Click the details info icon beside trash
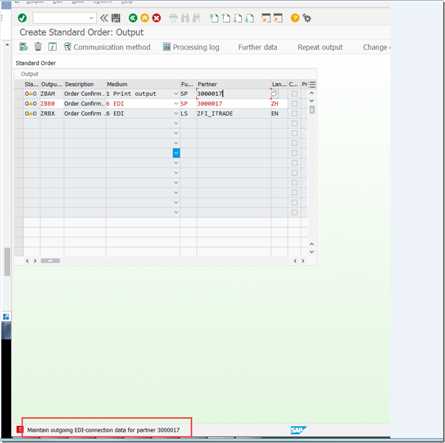Screen dimensions: 445x443 coord(52,47)
